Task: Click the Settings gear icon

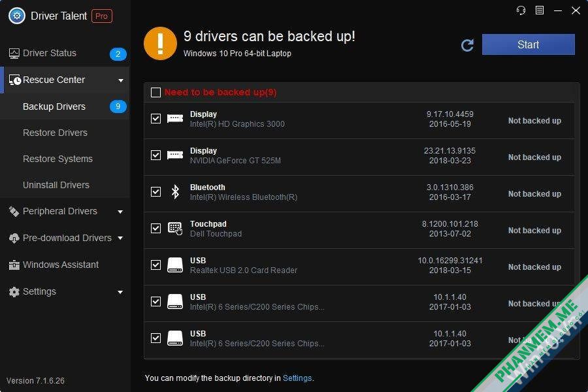Action: pos(14,292)
